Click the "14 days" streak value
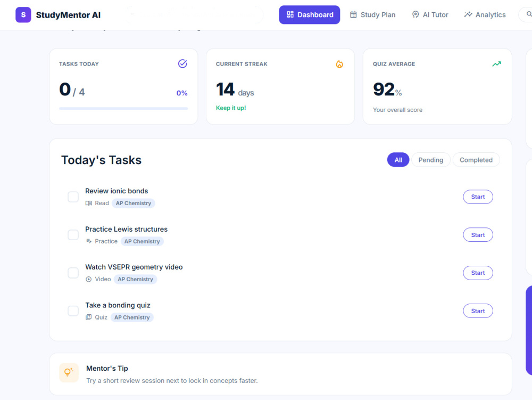 point(235,89)
